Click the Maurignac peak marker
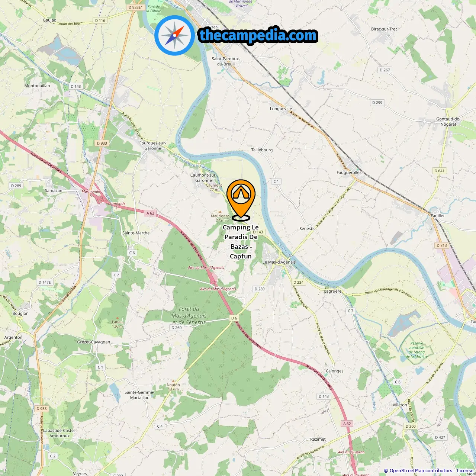 (220, 212)
